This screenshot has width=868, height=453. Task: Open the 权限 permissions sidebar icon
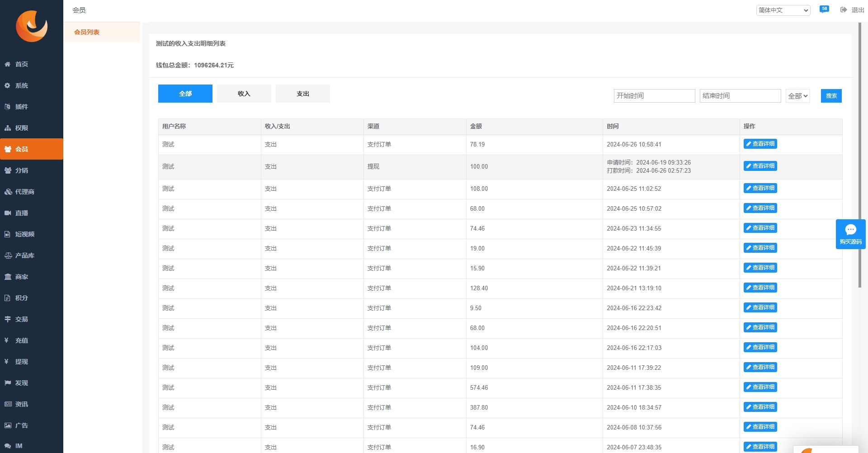(x=8, y=128)
